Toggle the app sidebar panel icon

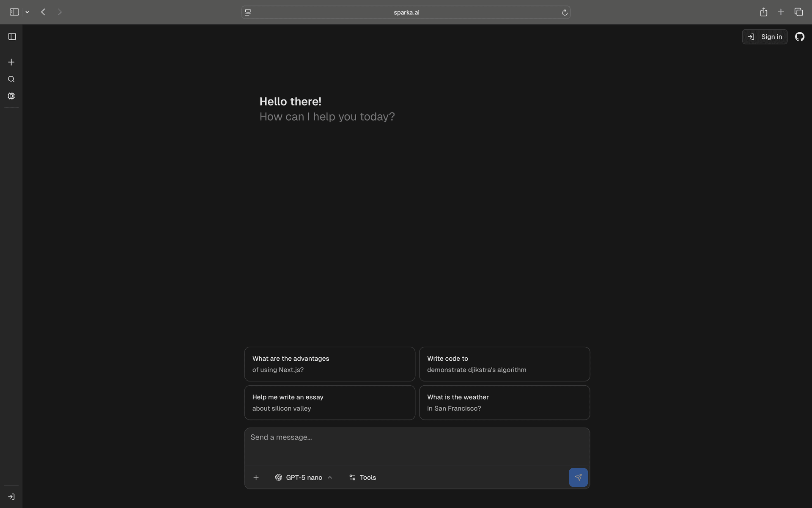[x=12, y=37]
